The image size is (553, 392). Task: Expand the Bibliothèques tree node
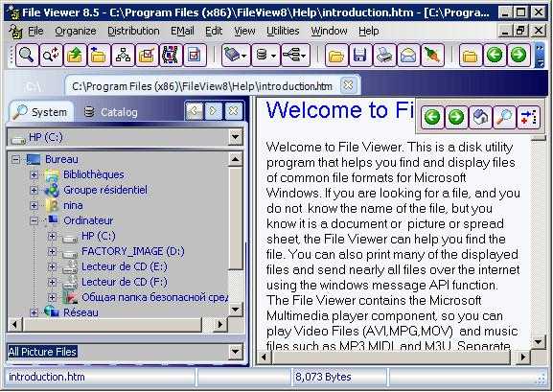pos(34,174)
